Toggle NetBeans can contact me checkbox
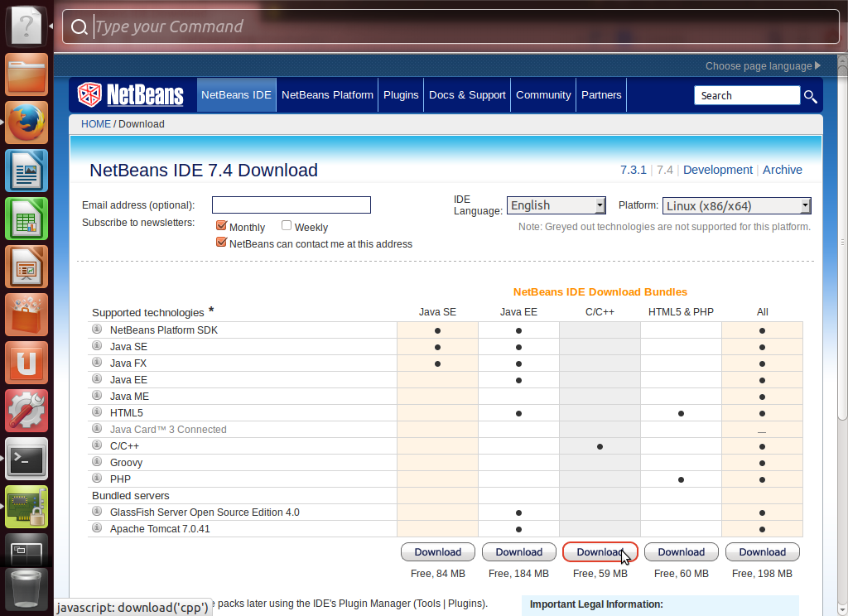The width and height of the screenshot is (848, 616). pyautogui.click(x=220, y=243)
